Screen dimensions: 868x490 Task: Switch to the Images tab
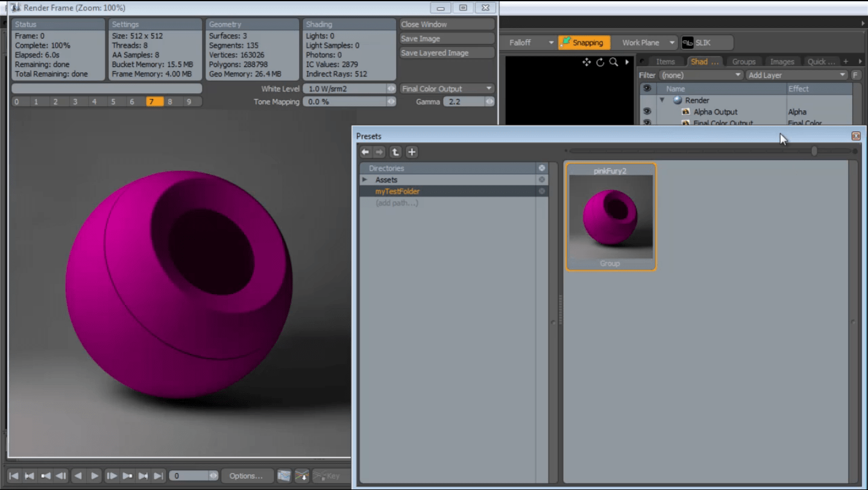782,61
